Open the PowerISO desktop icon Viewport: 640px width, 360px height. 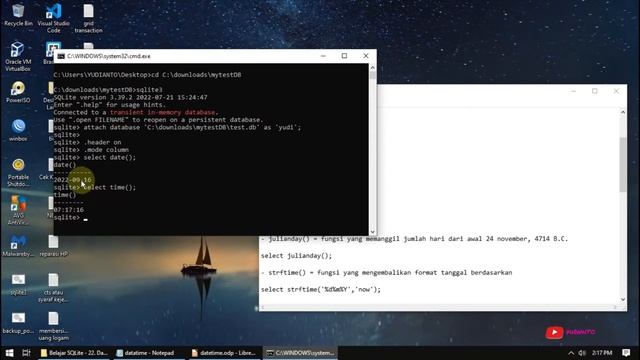[18, 92]
